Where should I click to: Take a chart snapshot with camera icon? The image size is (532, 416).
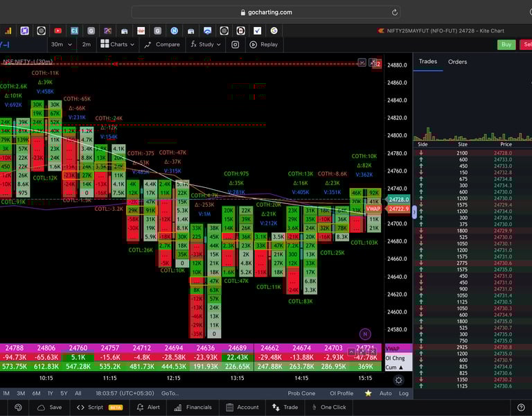tap(235, 44)
